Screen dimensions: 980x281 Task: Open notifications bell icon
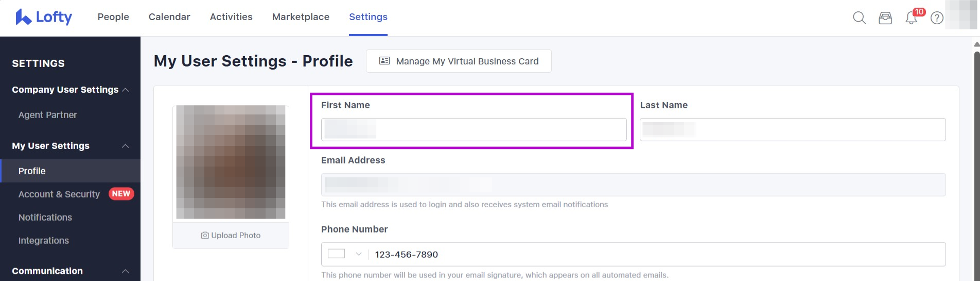[911, 18]
